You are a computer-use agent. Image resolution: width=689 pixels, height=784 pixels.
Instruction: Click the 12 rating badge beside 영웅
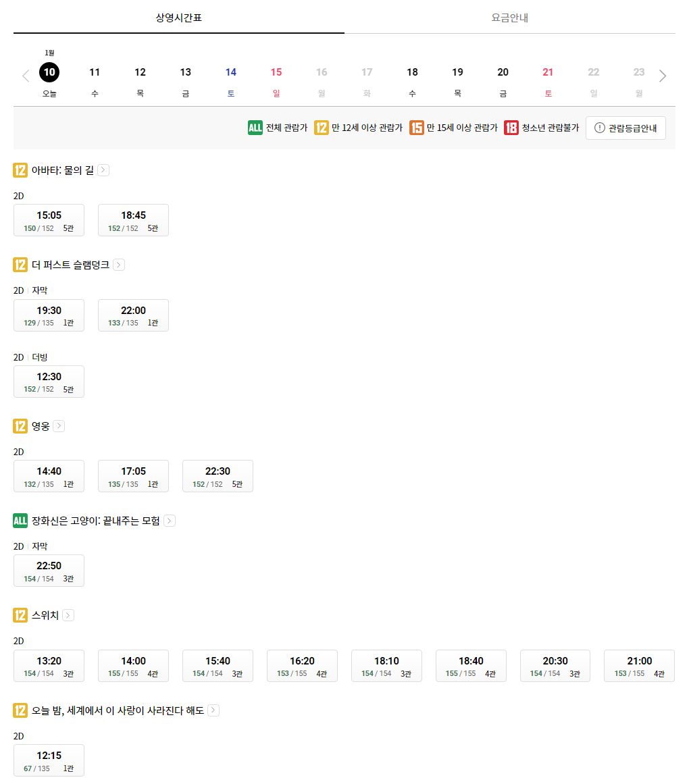point(20,426)
